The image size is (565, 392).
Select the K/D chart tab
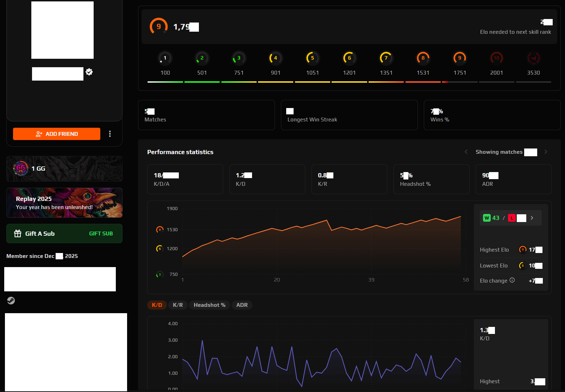157,305
